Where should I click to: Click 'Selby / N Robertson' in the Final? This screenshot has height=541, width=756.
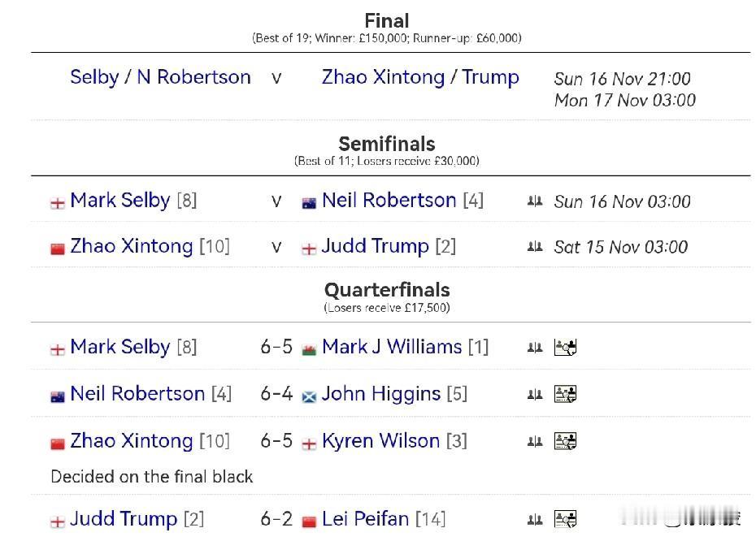160,77
